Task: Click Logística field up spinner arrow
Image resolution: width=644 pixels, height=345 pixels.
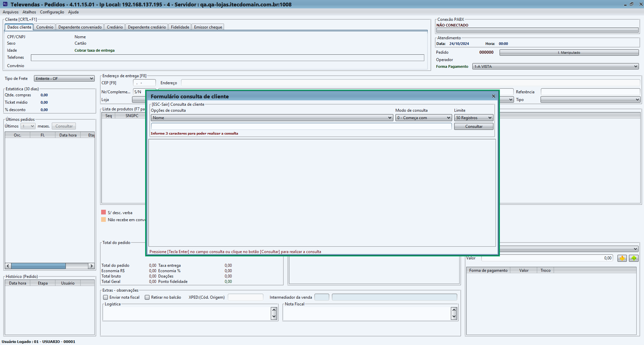Action: tap(274, 310)
